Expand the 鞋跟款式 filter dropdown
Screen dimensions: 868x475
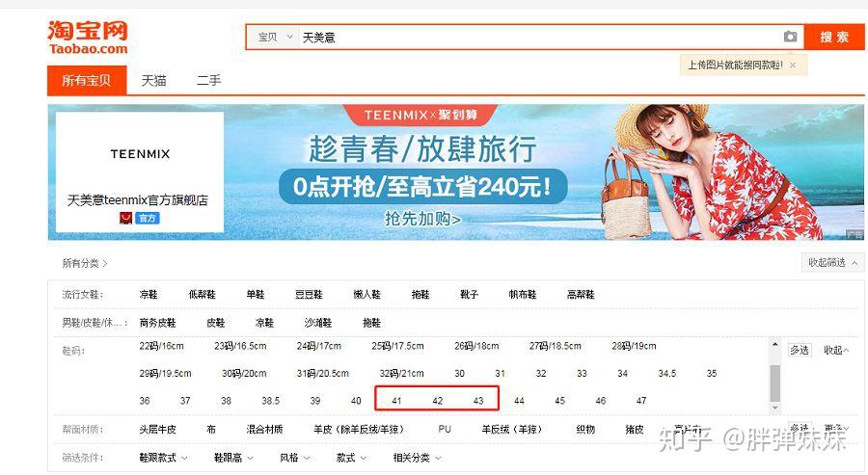[x=163, y=458]
